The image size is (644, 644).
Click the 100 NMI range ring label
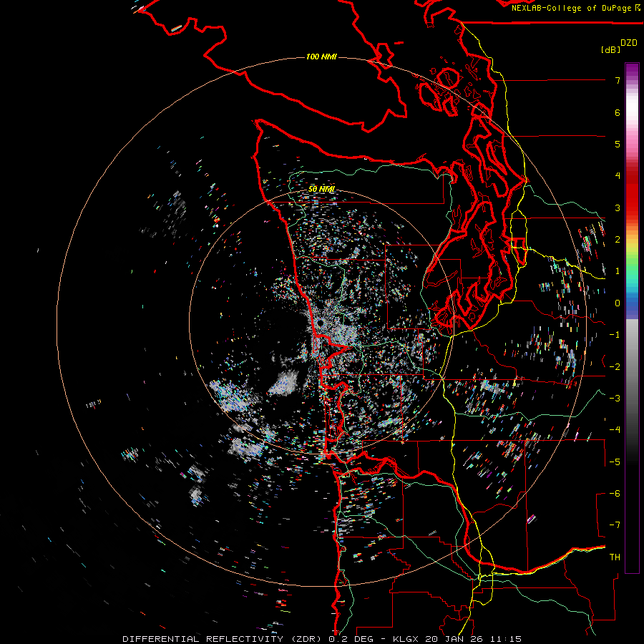coord(321,57)
